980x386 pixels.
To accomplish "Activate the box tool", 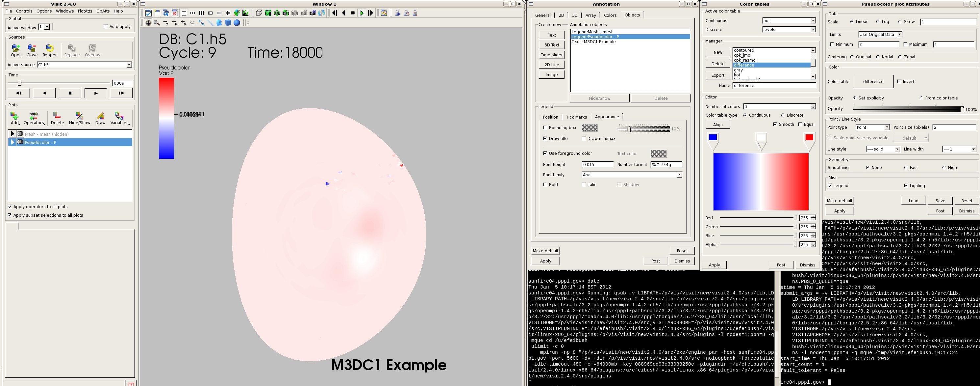I will tap(228, 23).
